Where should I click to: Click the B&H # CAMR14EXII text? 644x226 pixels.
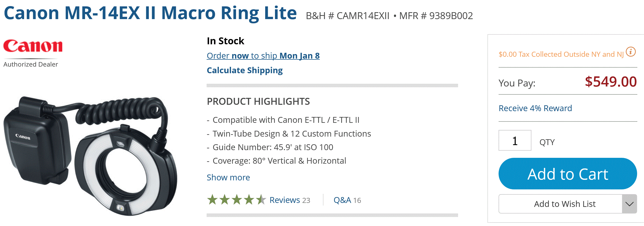[348, 16]
